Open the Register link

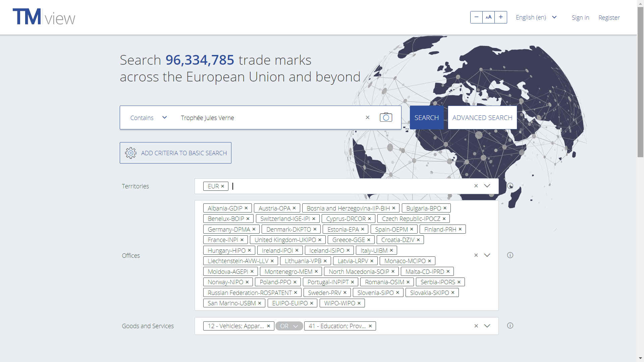(609, 17)
